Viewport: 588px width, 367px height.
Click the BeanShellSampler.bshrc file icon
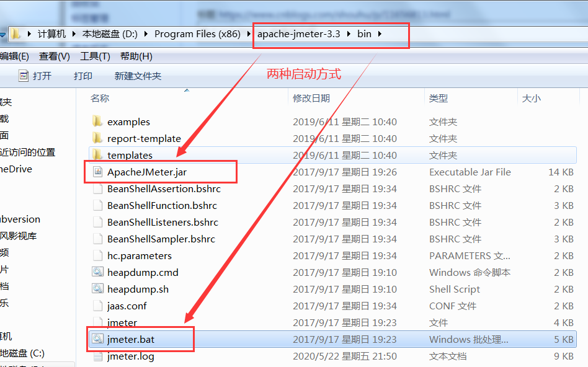pos(97,239)
